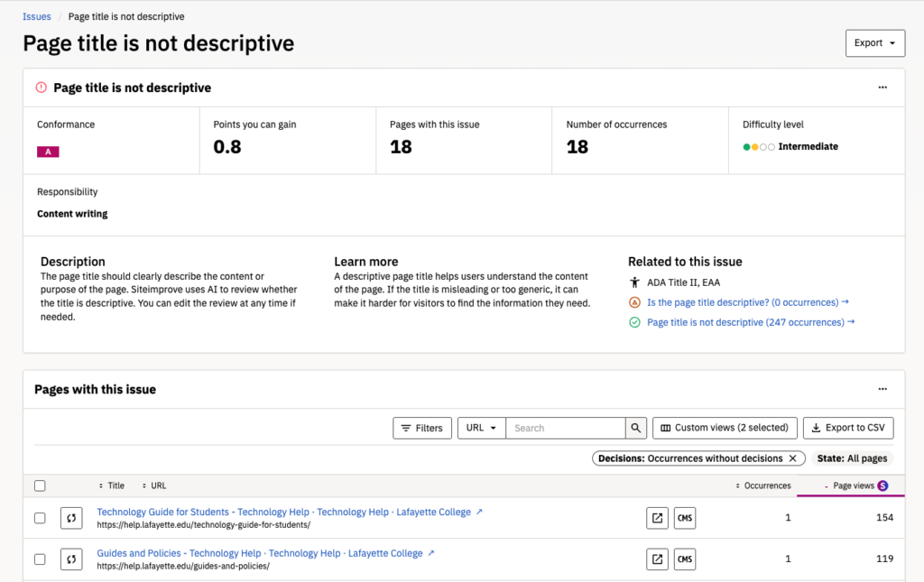Image resolution: width=924 pixels, height=582 pixels.
Task: Click the 0.8 points you can gain value
Action: [227, 147]
